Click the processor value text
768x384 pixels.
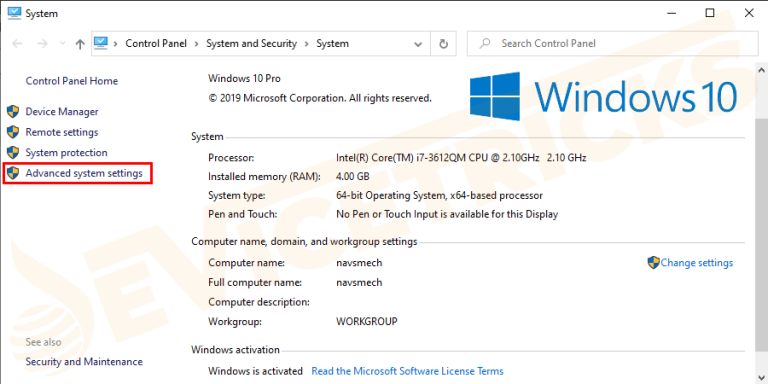(461, 158)
